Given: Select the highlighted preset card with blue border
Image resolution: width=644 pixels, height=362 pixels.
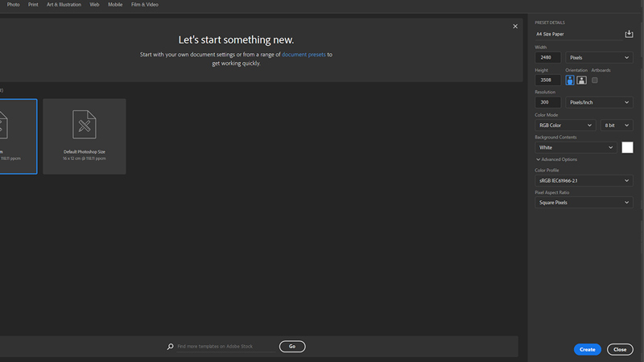Looking at the screenshot, I should coord(18,136).
